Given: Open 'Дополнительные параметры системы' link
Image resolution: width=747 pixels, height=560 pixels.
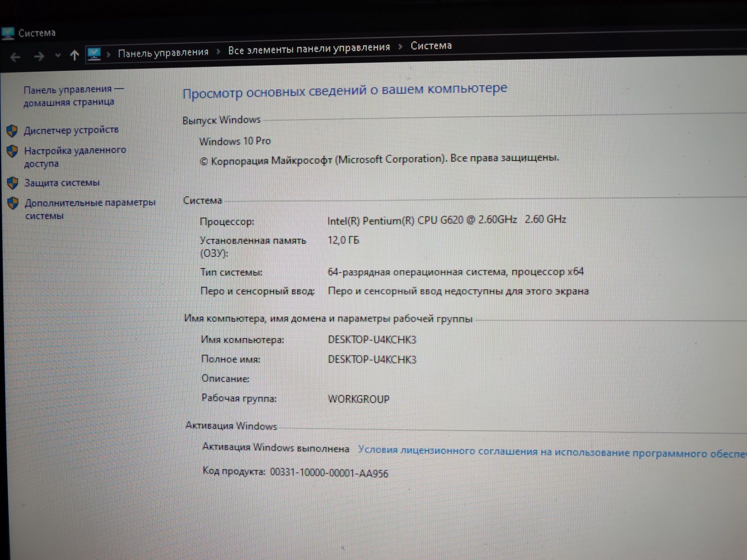Looking at the screenshot, I should 90,209.
